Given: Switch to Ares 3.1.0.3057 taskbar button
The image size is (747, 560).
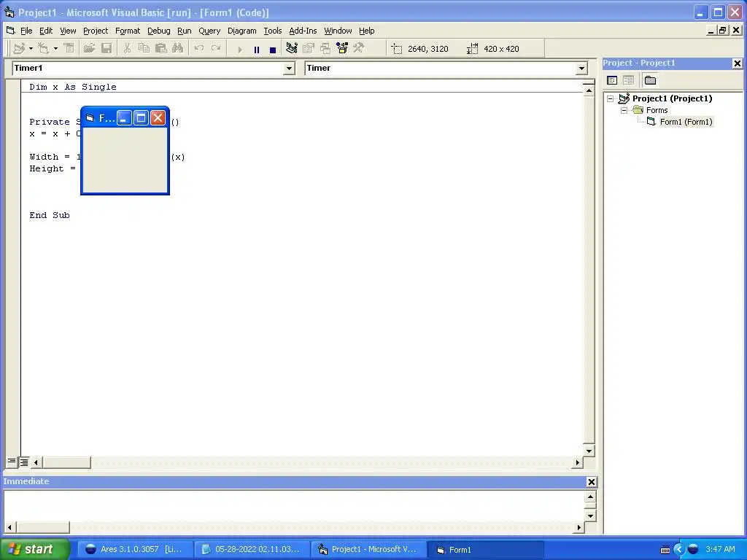Looking at the screenshot, I should coord(135,549).
